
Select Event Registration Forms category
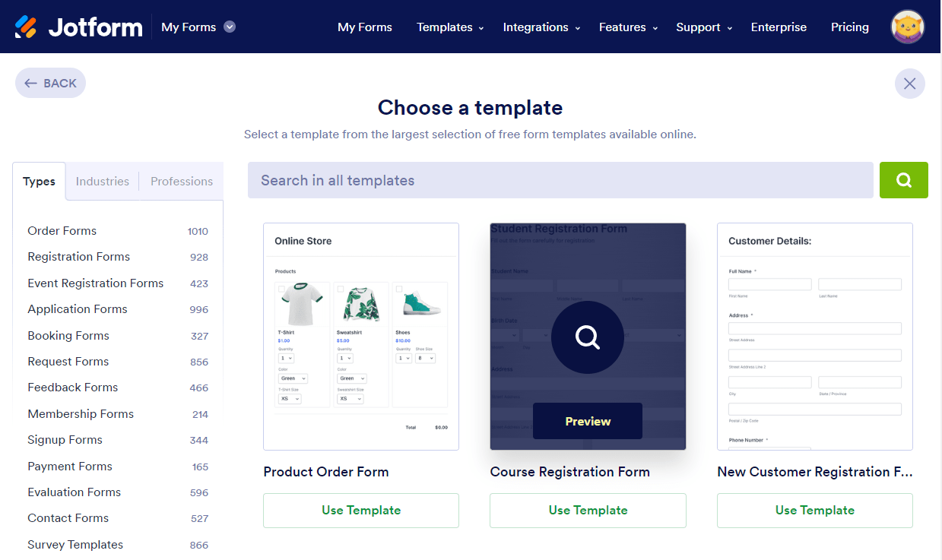tap(118, 283)
